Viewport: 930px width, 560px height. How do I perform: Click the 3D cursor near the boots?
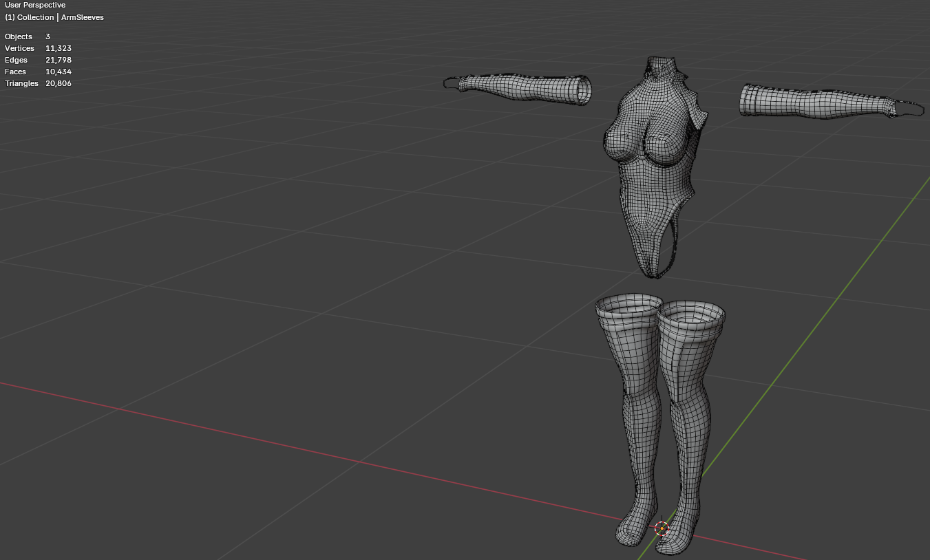[662, 528]
